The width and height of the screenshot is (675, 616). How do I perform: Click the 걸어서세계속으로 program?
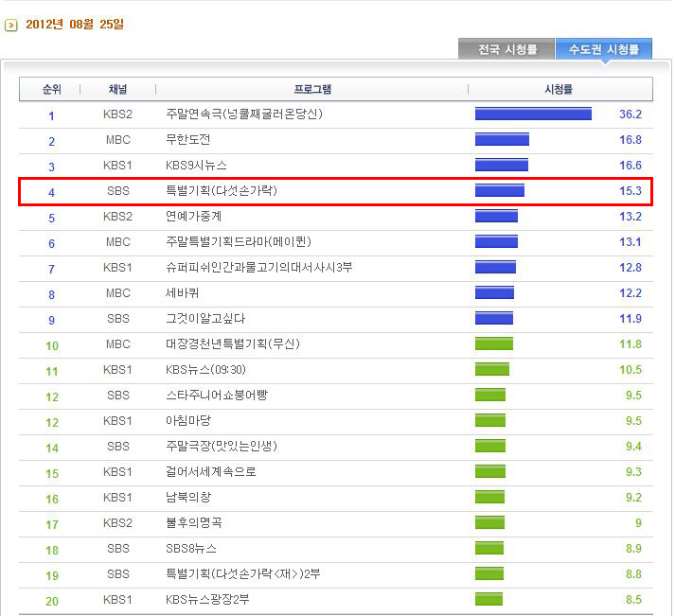pos(211,472)
